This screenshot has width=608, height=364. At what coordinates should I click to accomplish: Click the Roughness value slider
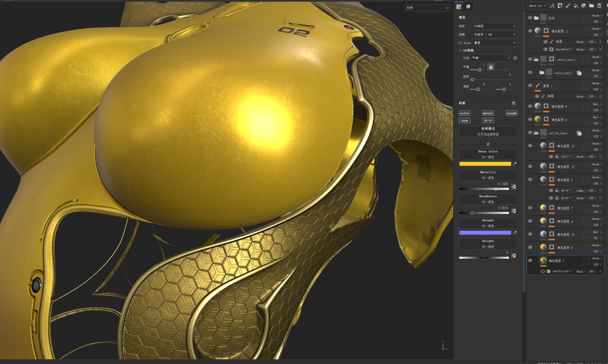click(x=484, y=213)
